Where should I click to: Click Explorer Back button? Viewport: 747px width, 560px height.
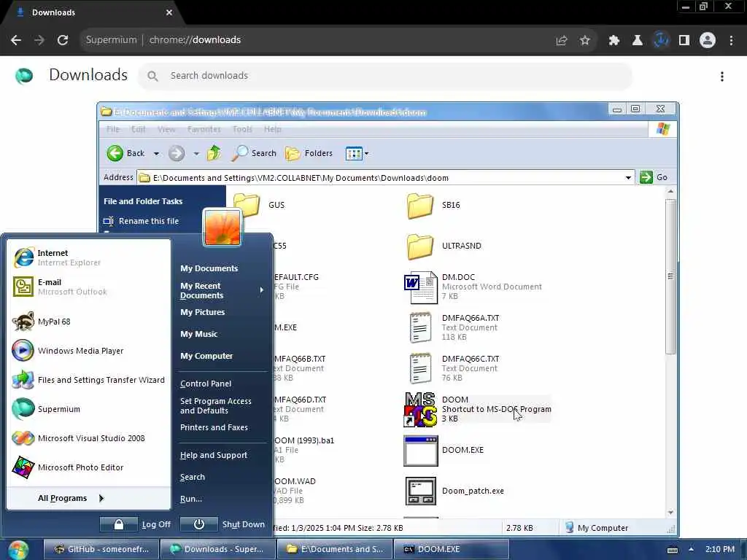pyautogui.click(x=125, y=153)
